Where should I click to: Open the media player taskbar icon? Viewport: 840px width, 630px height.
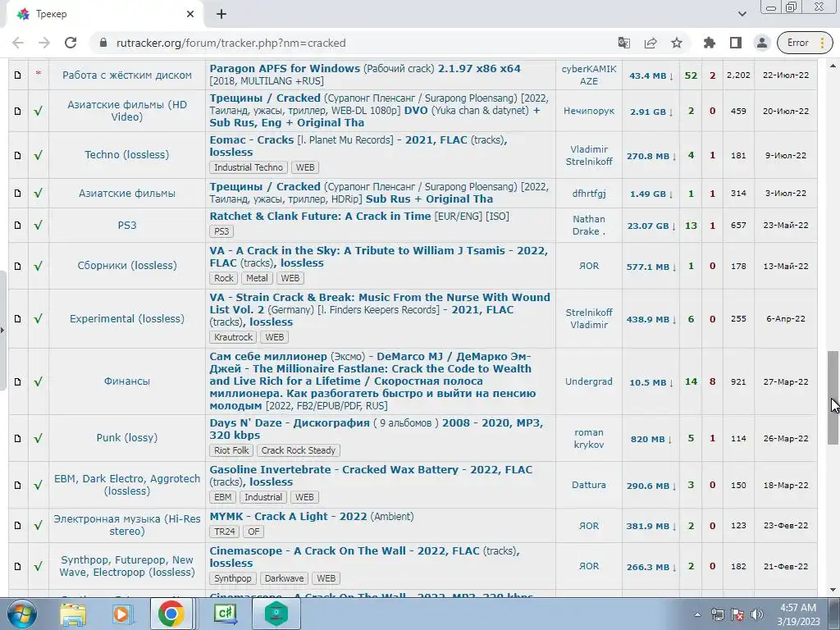(x=122, y=614)
